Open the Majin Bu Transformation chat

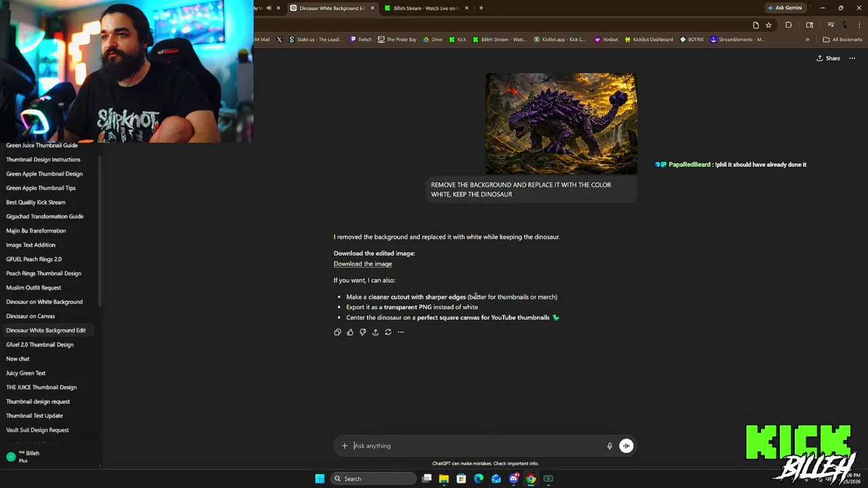(36, 231)
